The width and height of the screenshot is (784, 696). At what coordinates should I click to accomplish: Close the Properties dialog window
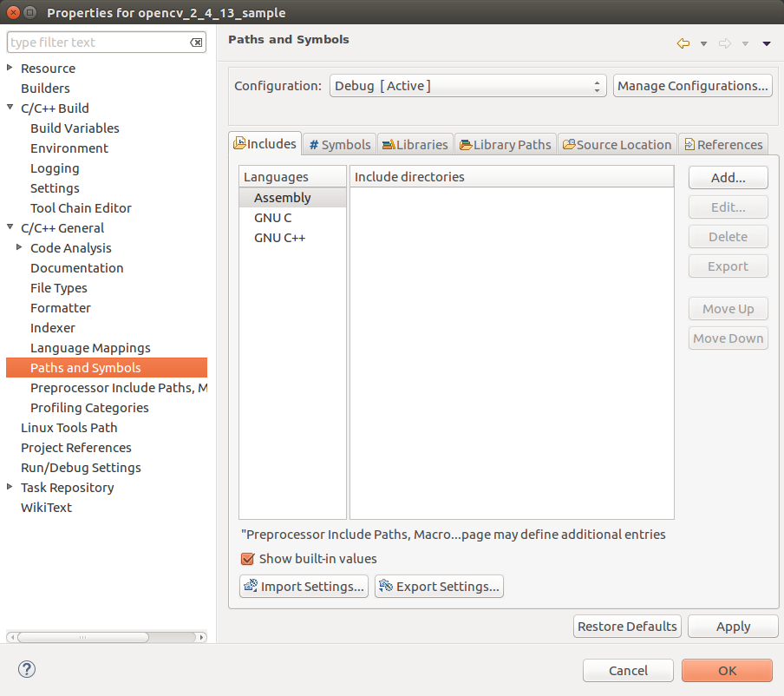tap(14, 12)
